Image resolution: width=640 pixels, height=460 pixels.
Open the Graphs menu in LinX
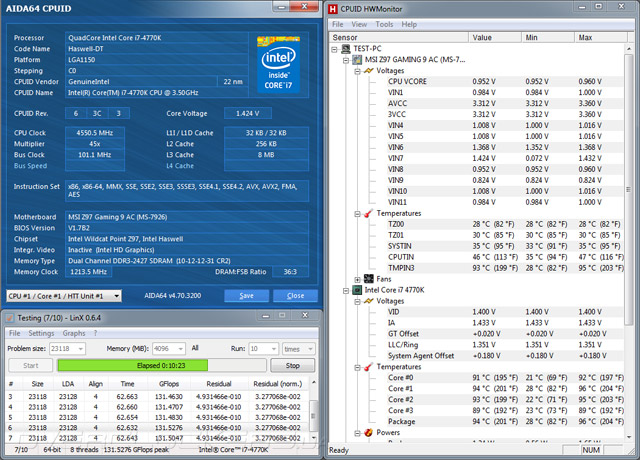[x=74, y=333]
